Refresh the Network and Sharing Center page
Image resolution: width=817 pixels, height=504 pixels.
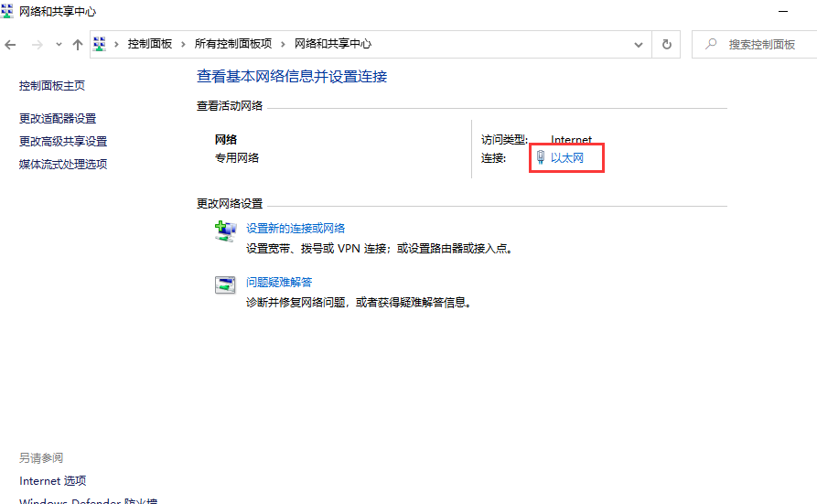[667, 44]
